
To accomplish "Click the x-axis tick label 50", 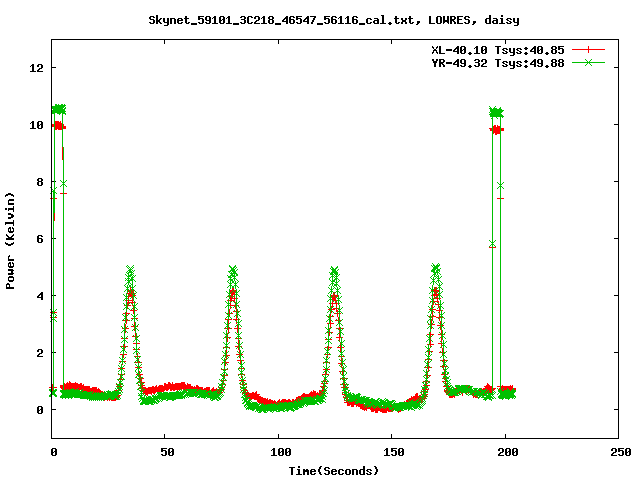I will pos(167,452).
